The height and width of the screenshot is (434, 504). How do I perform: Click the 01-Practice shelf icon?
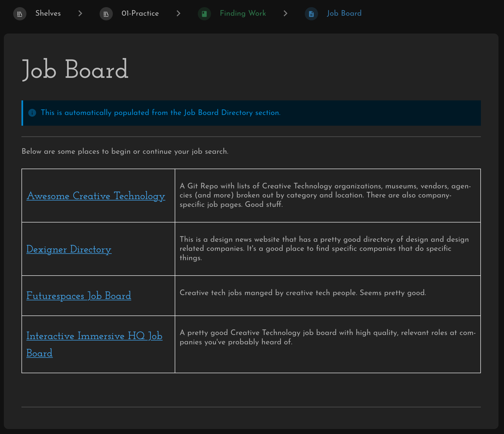click(106, 14)
